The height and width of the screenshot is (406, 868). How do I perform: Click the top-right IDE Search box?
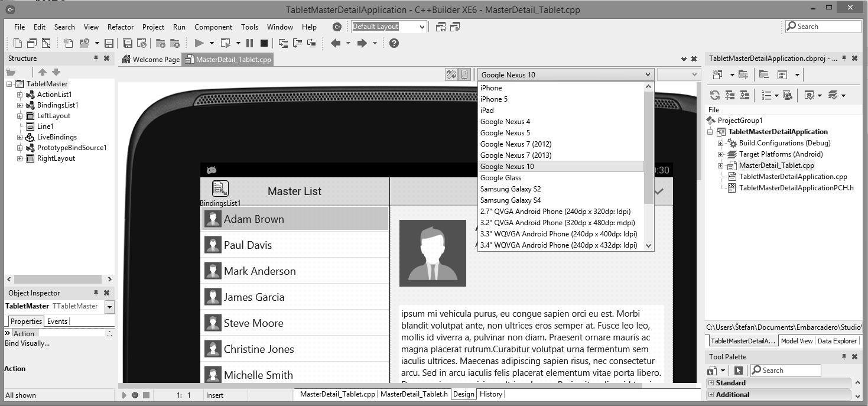point(823,27)
